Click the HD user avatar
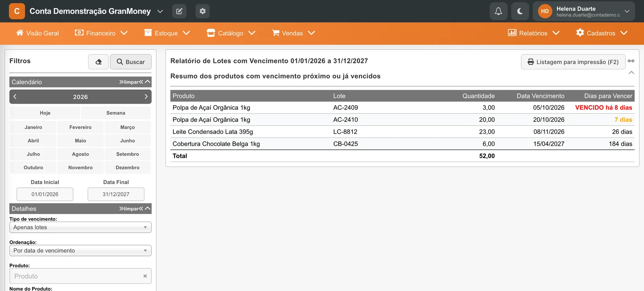 click(545, 11)
